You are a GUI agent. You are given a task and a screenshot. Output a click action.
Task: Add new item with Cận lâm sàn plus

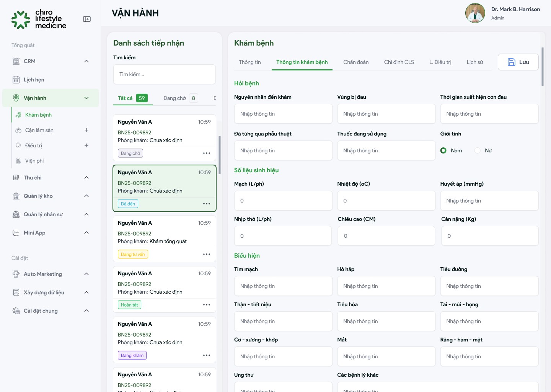(x=86, y=130)
